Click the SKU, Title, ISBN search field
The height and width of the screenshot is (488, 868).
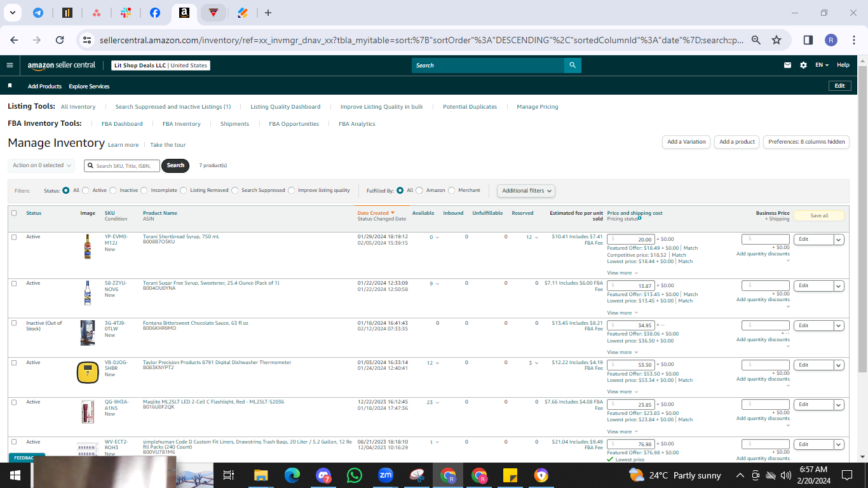(122, 165)
